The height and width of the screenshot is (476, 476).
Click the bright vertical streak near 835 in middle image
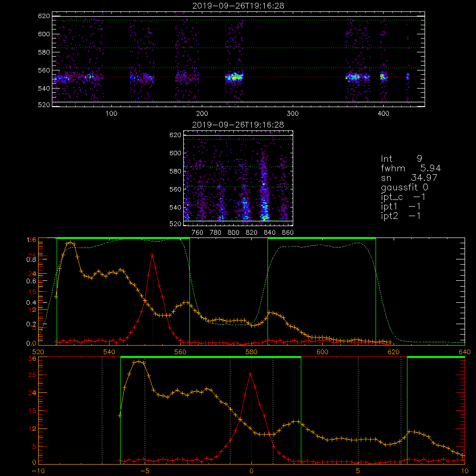[265, 194]
